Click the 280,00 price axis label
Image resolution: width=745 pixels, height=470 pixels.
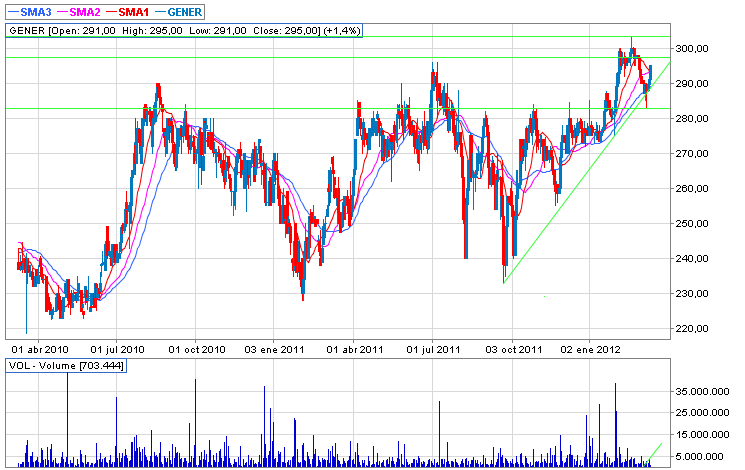click(692, 119)
